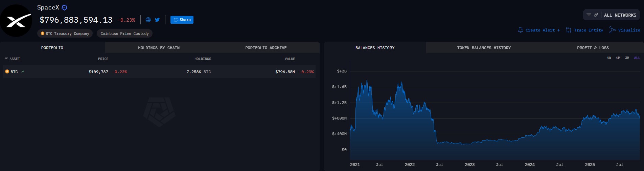
Task: Open the SpaceX Twitter profile icon
Action: click(x=157, y=20)
